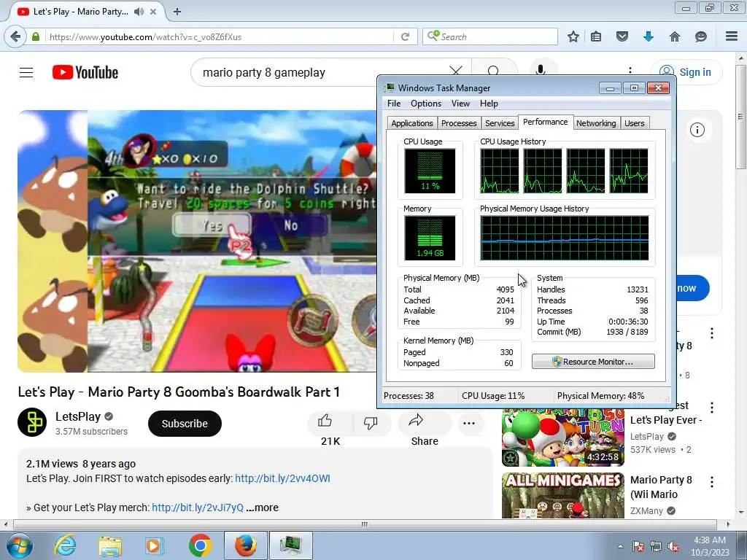Click the Resource Monitor button
Viewport: 747px width, 560px height.
coord(593,362)
